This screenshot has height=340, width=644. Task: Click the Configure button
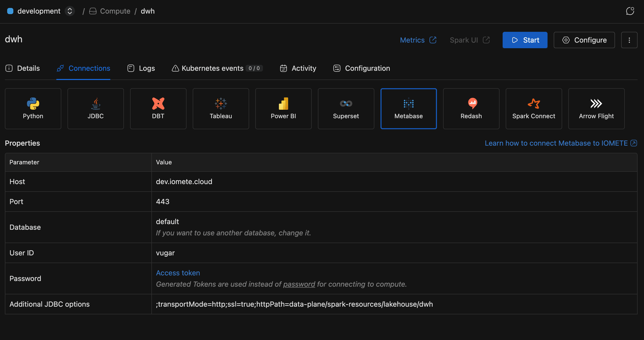click(x=584, y=40)
